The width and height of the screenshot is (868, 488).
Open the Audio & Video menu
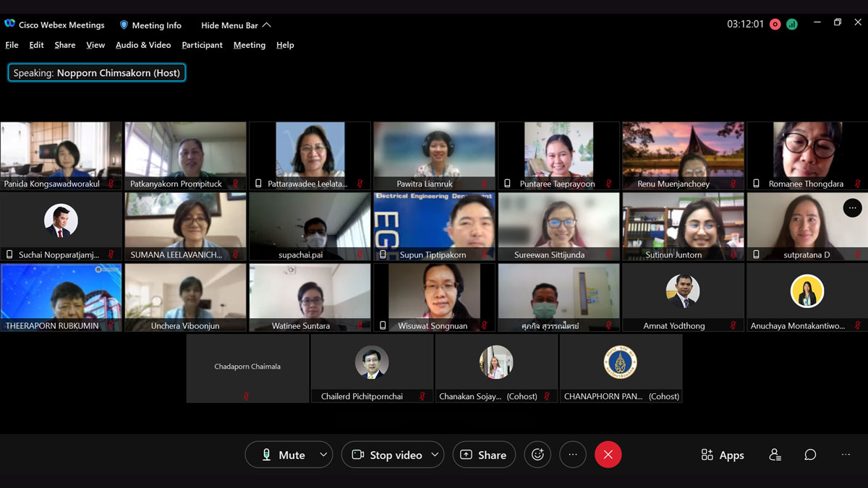click(143, 45)
